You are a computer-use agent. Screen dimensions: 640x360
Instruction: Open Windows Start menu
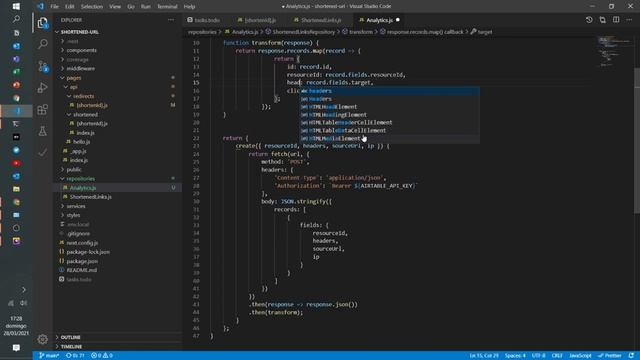click(16, 6)
